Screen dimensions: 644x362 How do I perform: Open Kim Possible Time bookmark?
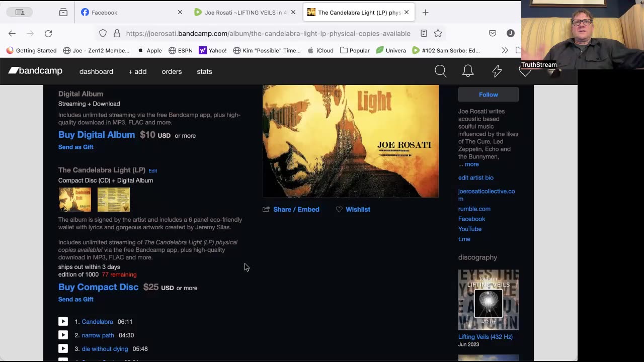267,50
